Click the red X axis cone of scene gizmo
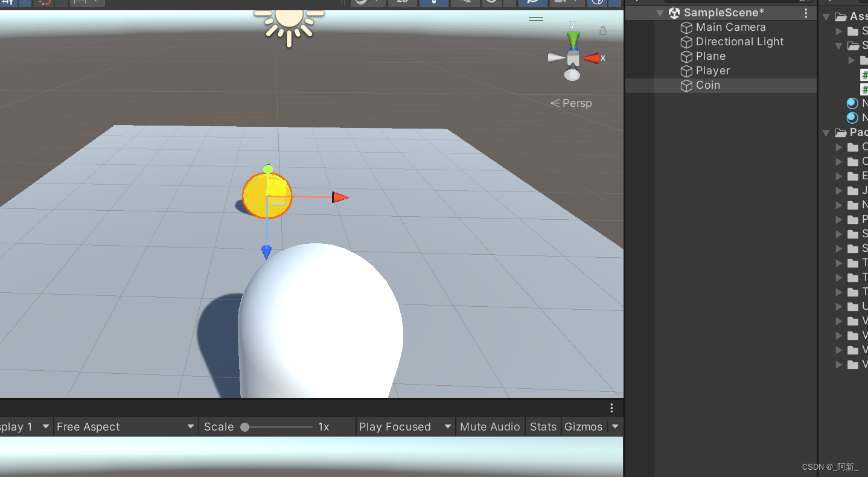The image size is (868, 477). pos(591,58)
